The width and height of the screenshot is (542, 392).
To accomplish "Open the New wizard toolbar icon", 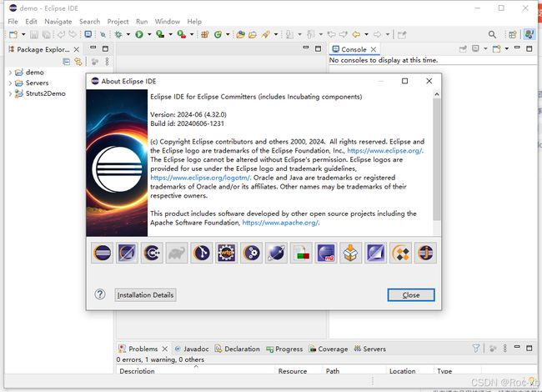I will 13,34.
